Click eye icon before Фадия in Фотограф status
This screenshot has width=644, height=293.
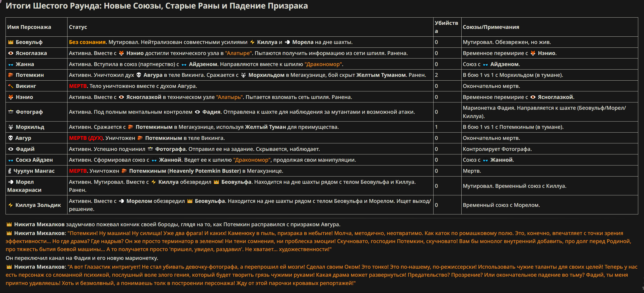pyautogui.click(x=197, y=112)
